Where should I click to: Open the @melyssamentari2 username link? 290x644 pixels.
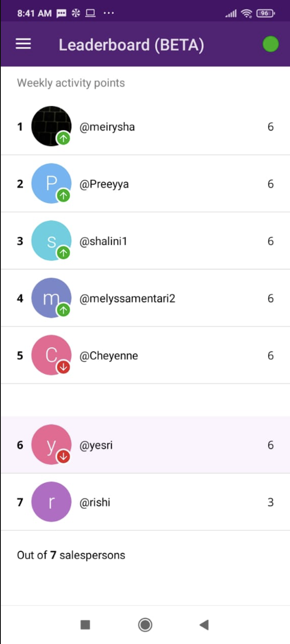(128, 298)
